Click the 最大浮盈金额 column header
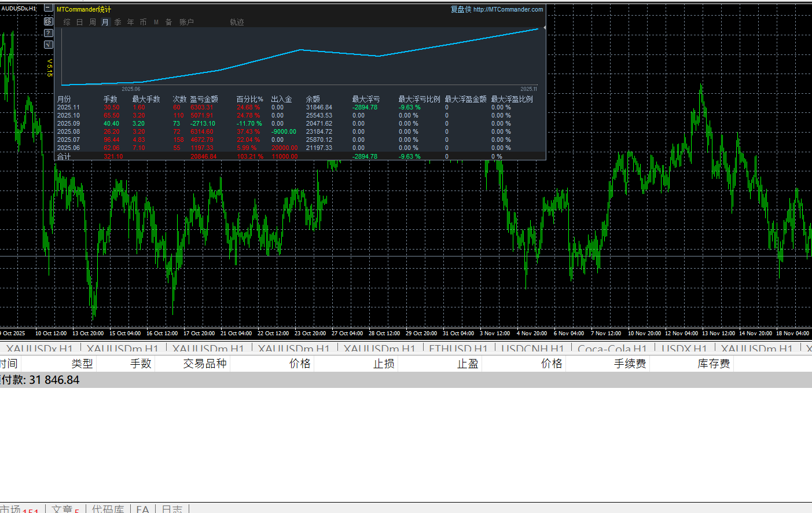This screenshot has height=513, width=812. coord(465,99)
